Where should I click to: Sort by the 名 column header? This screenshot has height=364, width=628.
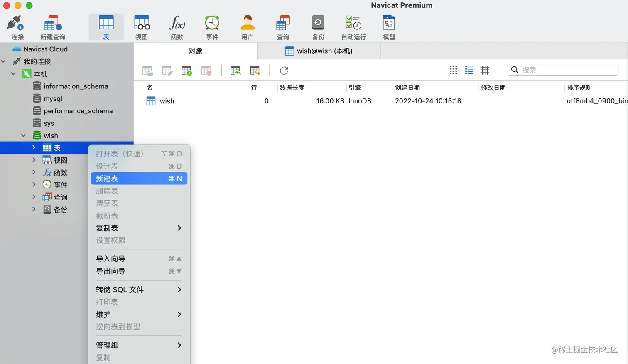click(191, 88)
